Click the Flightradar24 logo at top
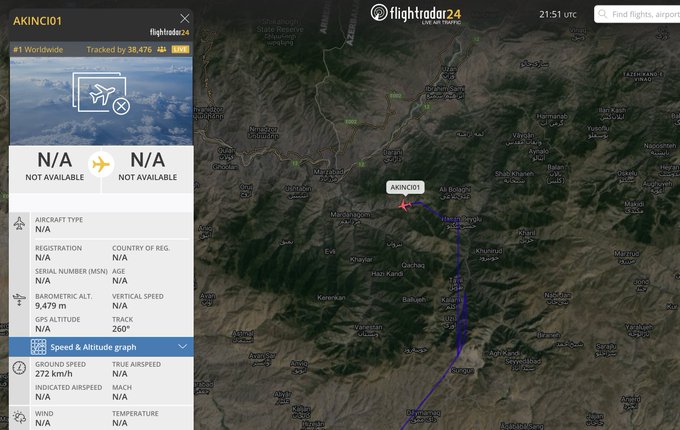The image size is (680, 430). [415, 13]
